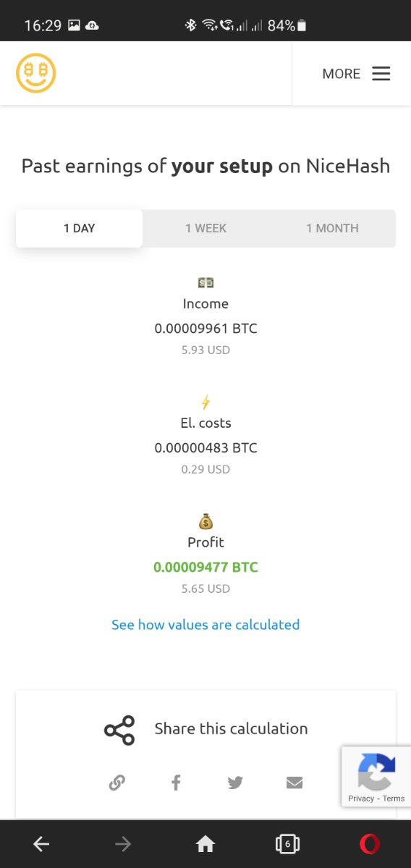Screen dimensions: 411x868
Task: Switch to the 1 WEEK tab
Action: [205, 228]
